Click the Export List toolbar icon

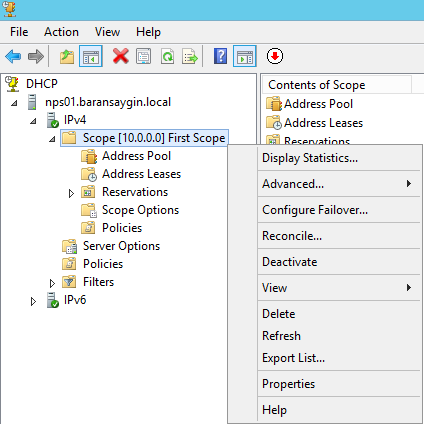click(190, 56)
